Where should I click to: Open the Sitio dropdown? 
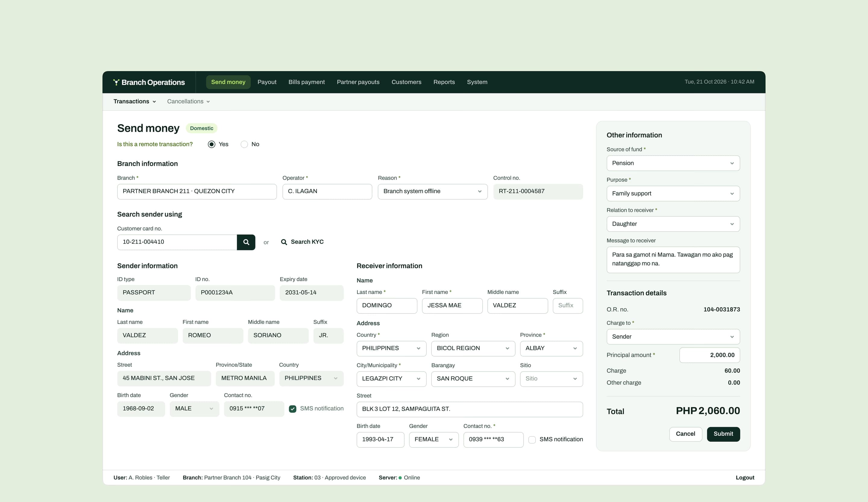tap(551, 379)
